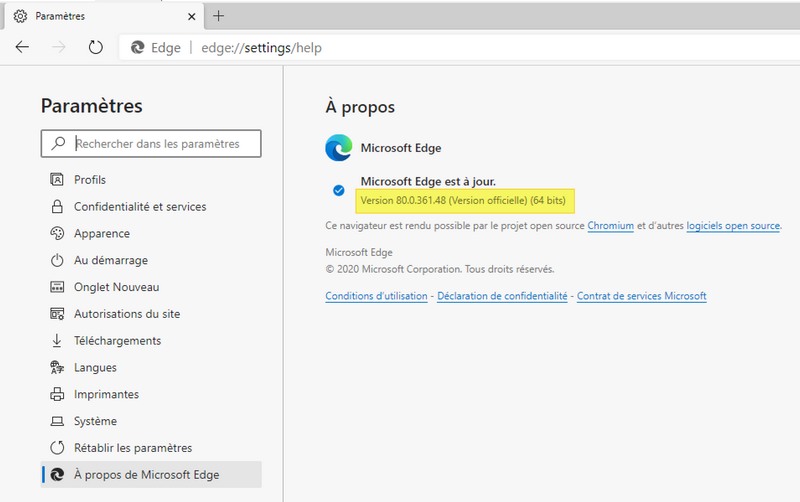Go back with the back arrow

tap(23, 47)
